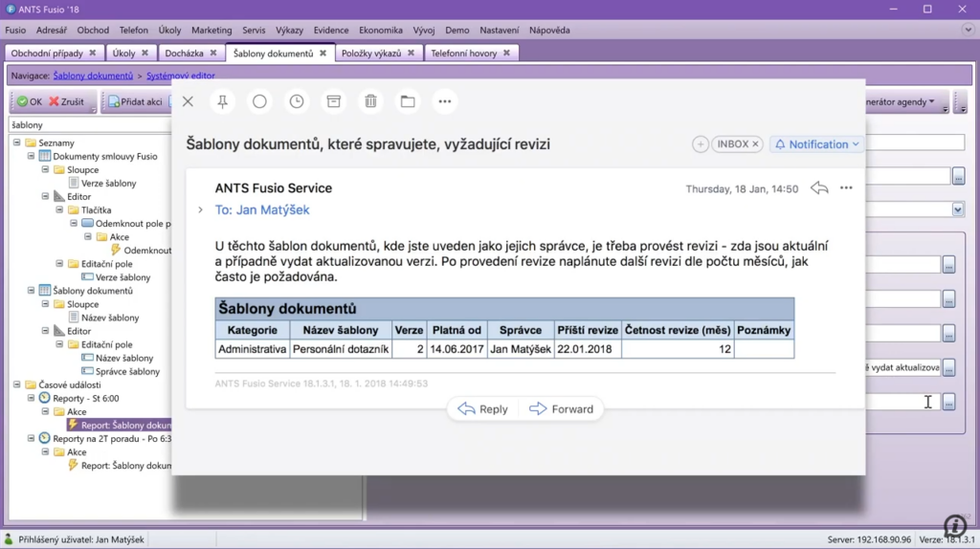Click the Šablony dokumentů breadcrumb link
980x549 pixels.
(93, 76)
